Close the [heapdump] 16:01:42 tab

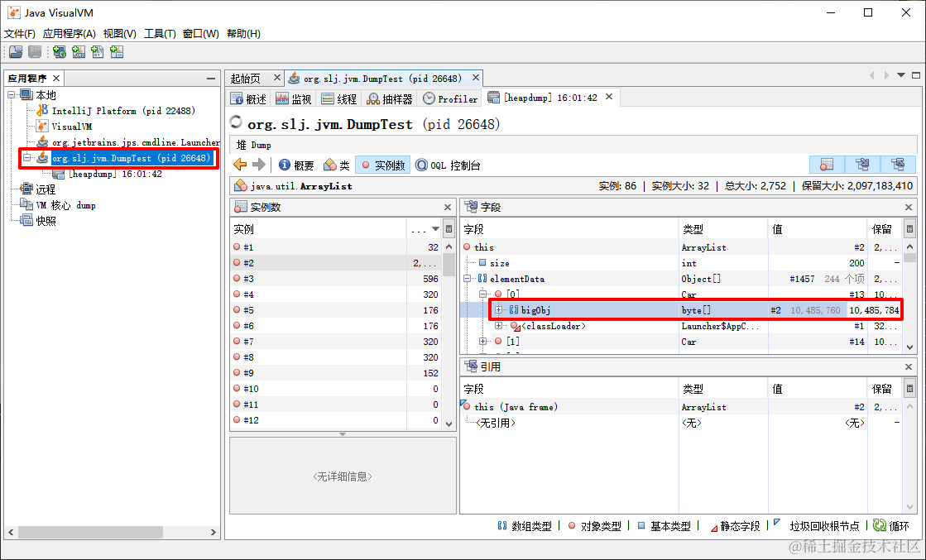point(609,97)
